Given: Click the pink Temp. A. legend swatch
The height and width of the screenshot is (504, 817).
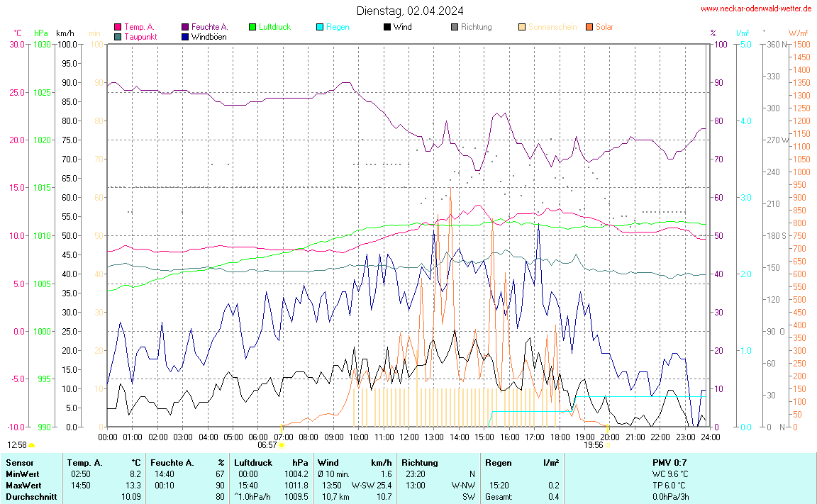Looking at the screenshot, I should pyautogui.click(x=118, y=27).
